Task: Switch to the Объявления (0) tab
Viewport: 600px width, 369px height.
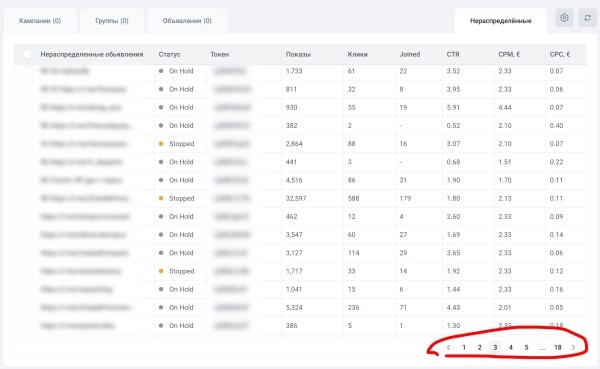Action: pos(187,21)
